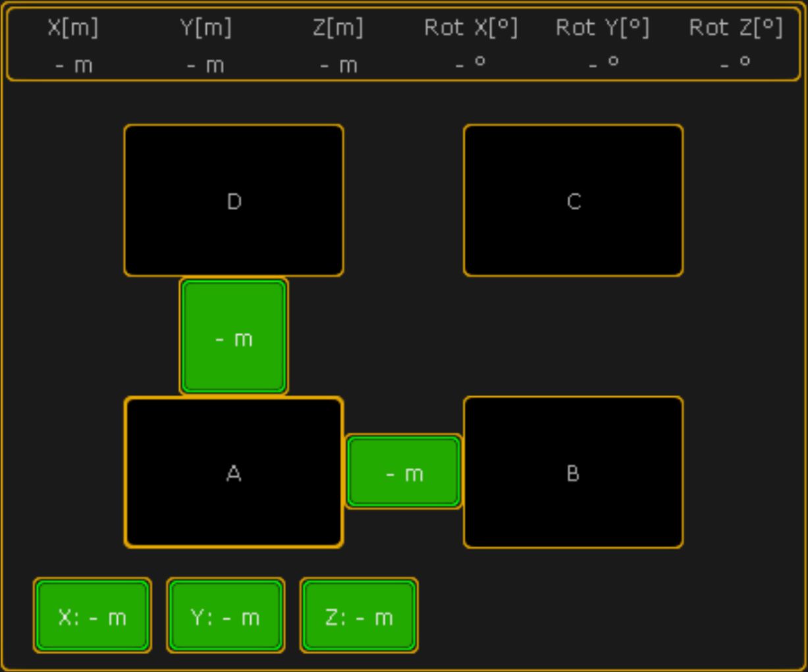Select corner point D box
Screen dimensions: 808x672
(234, 200)
